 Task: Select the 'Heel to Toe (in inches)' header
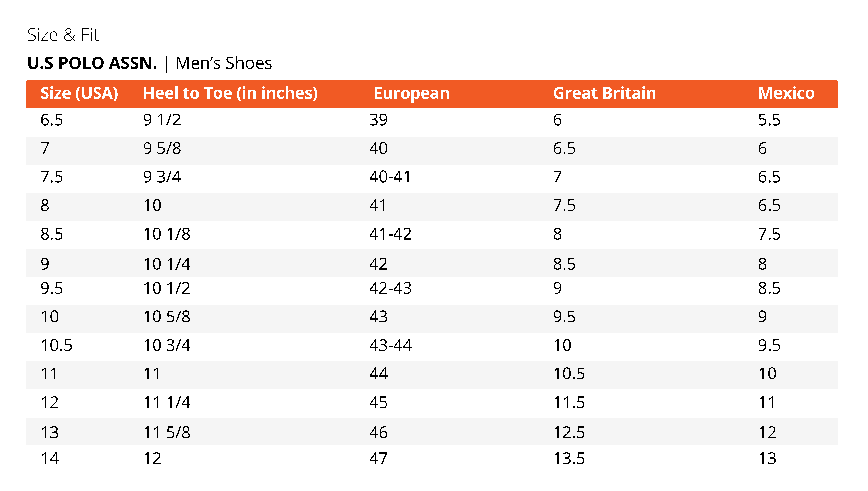click(230, 93)
